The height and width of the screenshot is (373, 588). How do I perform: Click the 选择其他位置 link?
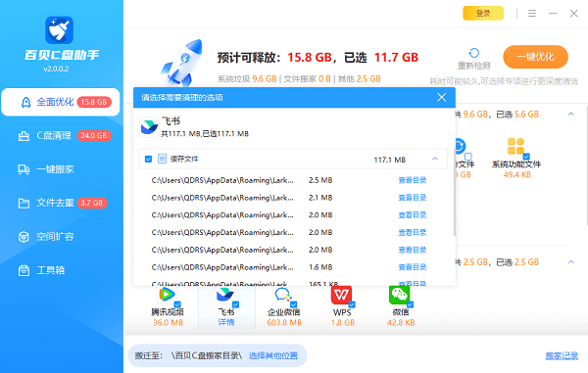[273, 355]
